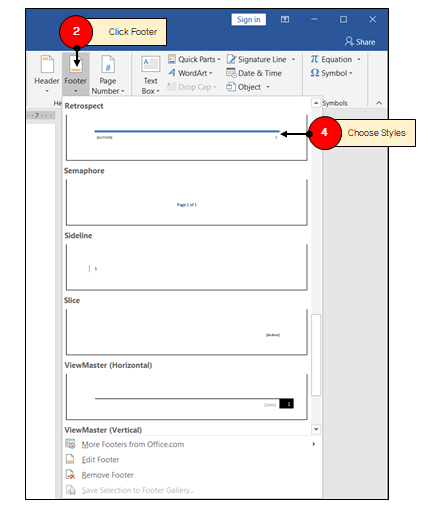Click the "ViewMaster (Vertical)" heading
The image size is (430, 517).
103,430
